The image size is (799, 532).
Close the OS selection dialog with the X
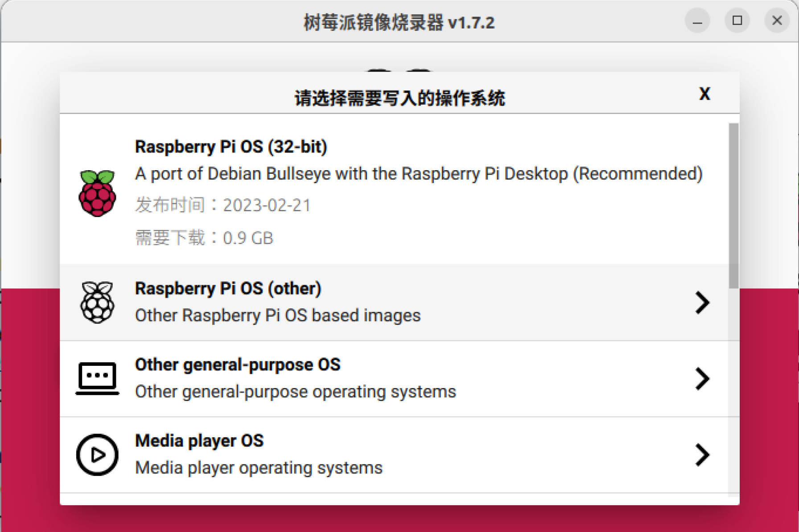704,94
